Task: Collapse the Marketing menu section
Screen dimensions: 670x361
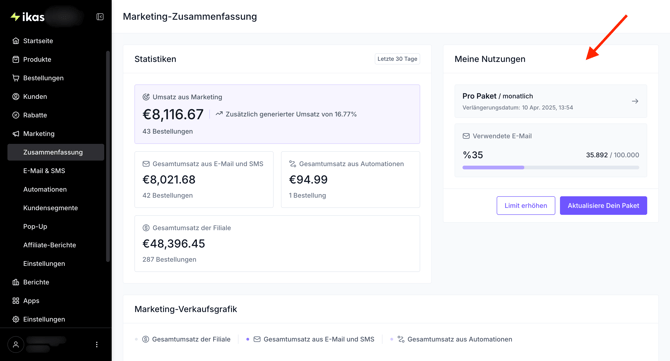Action: (x=56, y=134)
